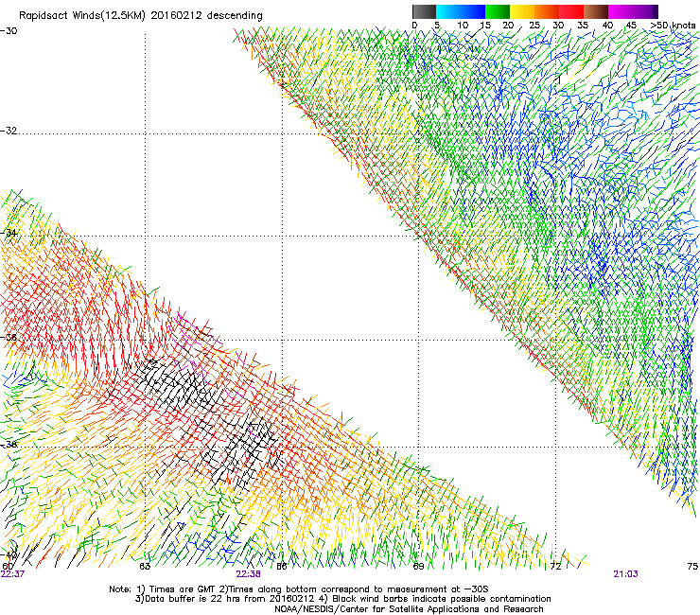Screen dimensions: 700x615
Task: Click the purple '22:37' time label
Action: pyautogui.click(x=12, y=574)
